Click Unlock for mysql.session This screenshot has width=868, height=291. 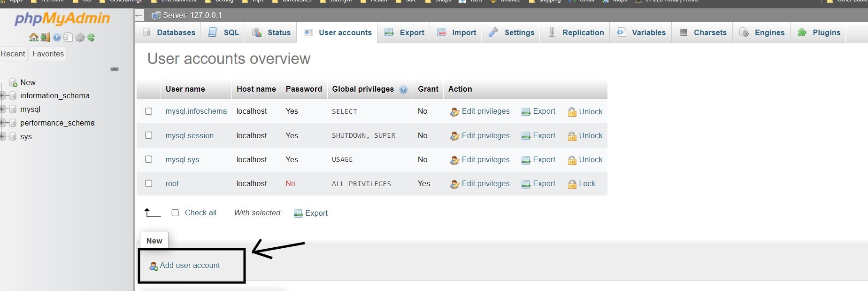(591, 136)
